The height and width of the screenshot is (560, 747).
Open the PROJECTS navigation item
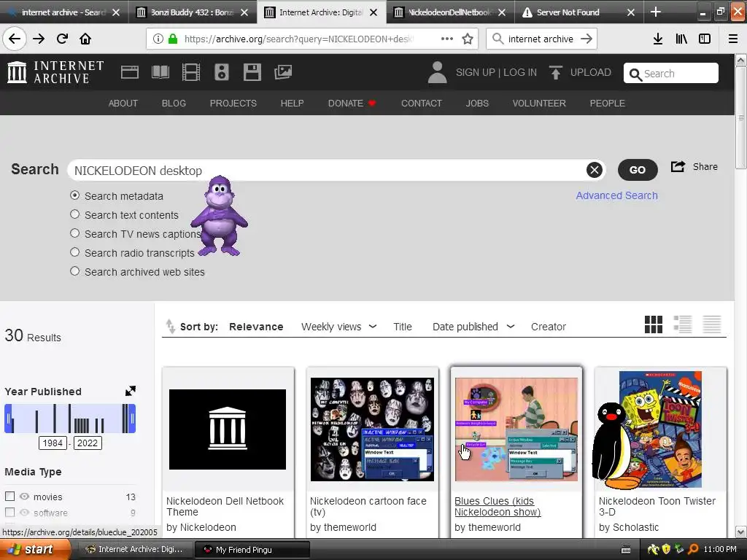click(x=233, y=104)
